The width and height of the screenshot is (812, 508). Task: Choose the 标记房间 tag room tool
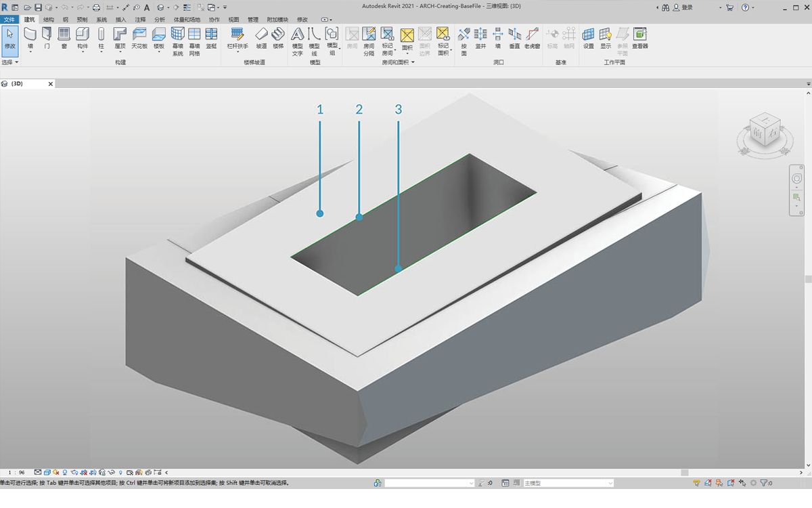pos(387,41)
